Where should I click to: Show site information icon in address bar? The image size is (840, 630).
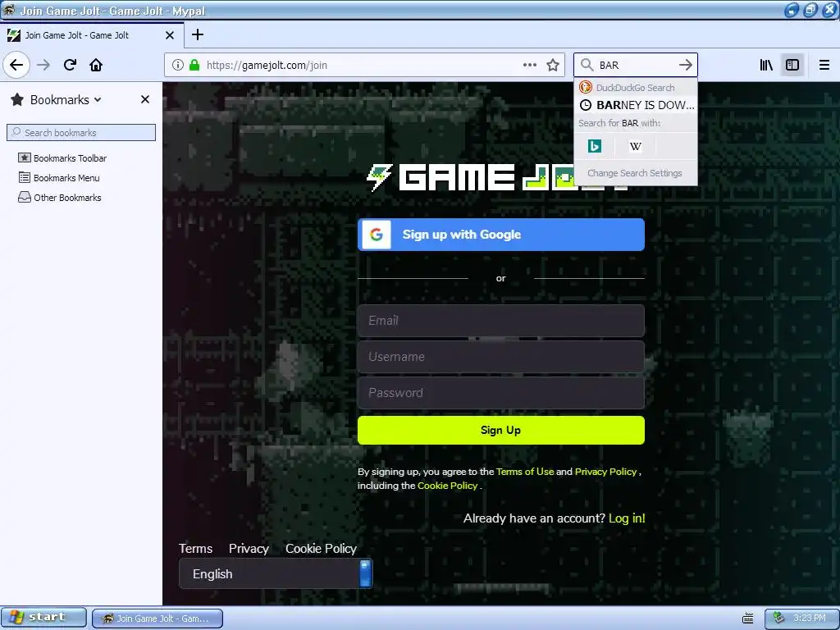[178, 65]
